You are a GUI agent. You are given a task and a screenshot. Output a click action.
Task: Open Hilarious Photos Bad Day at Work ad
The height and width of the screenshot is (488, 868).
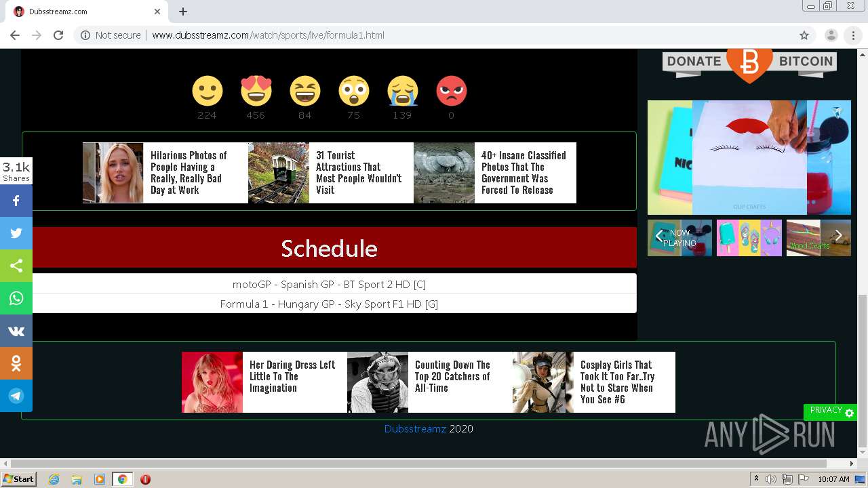coord(165,173)
